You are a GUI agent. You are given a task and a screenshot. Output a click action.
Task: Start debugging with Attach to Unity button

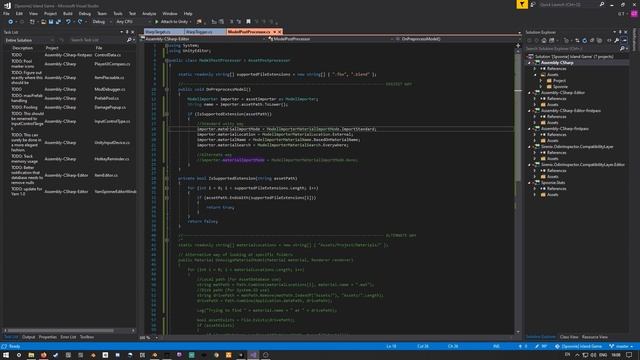171,22
